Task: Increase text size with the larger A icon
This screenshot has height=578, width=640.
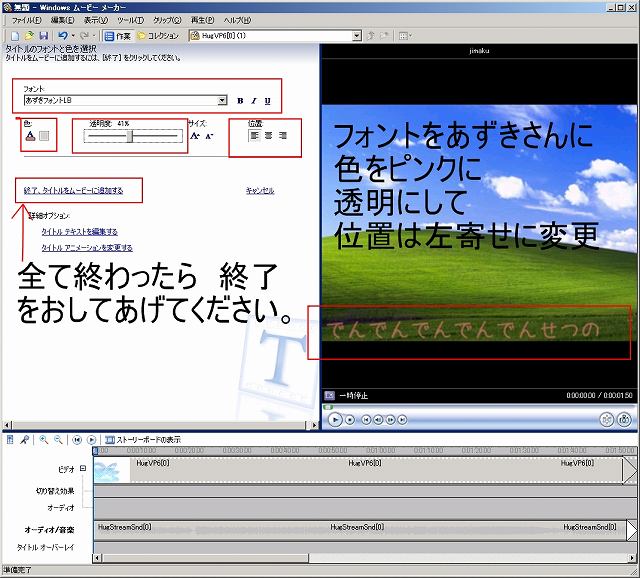Action: pos(195,136)
